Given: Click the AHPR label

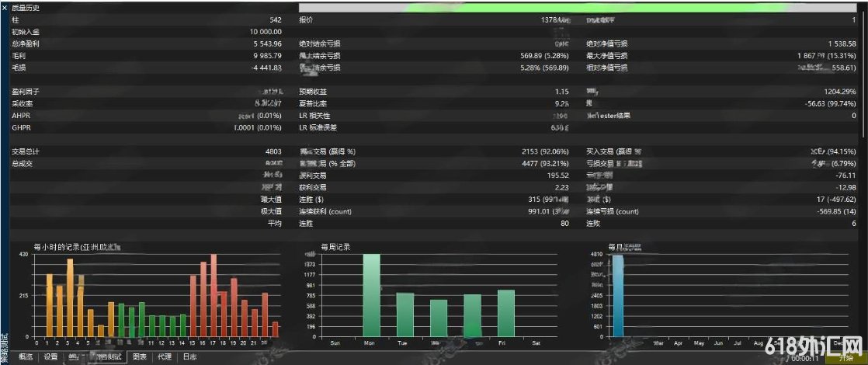Looking at the screenshot, I should [22, 116].
